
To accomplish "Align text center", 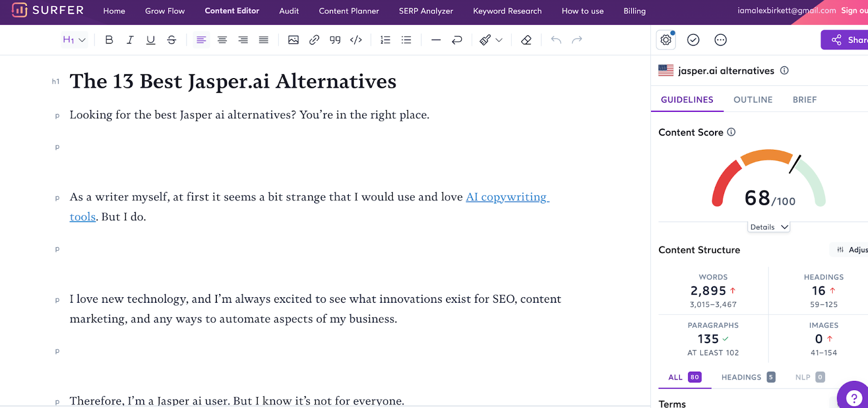I will [x=222, y=40].
